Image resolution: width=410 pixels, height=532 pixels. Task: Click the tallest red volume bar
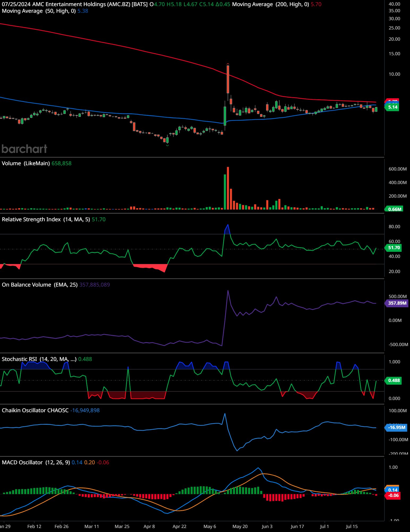(x=228, y=188)
